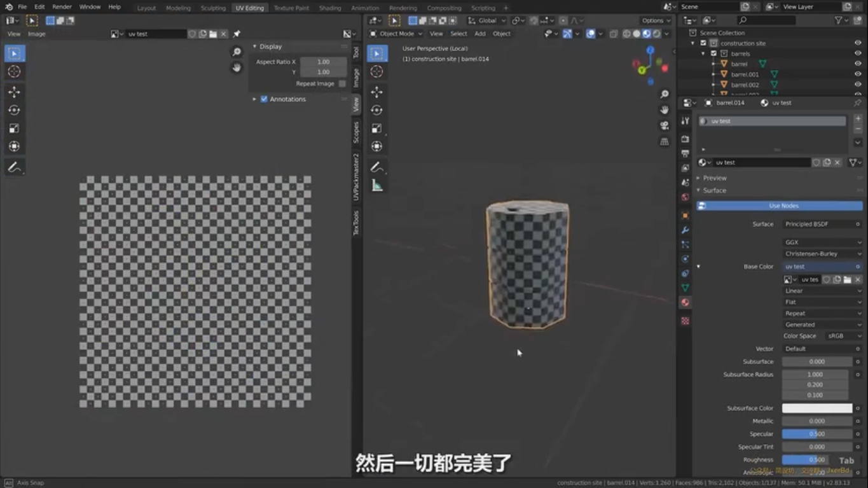This screenshot has width=868, height=488.
Task: Click the Use Nodes button
Action: pos(780,206)
